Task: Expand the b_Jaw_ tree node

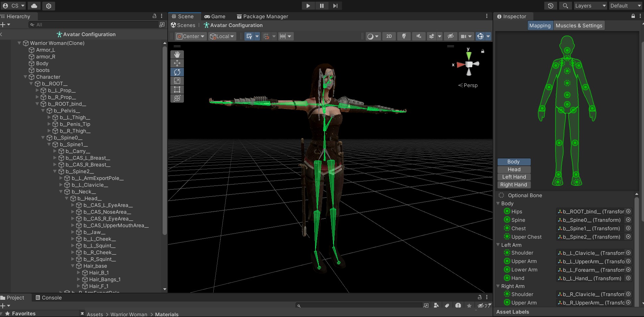Action: (x=73, y=232)
